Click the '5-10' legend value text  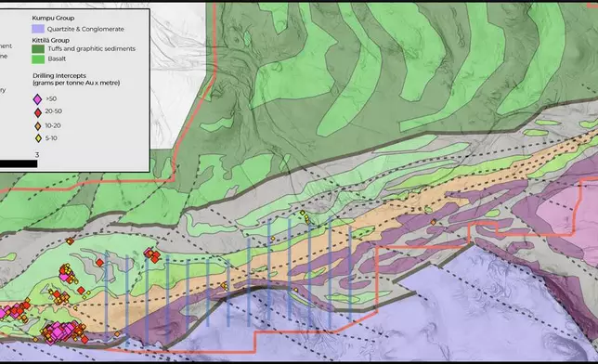click(x=51, y=138)
